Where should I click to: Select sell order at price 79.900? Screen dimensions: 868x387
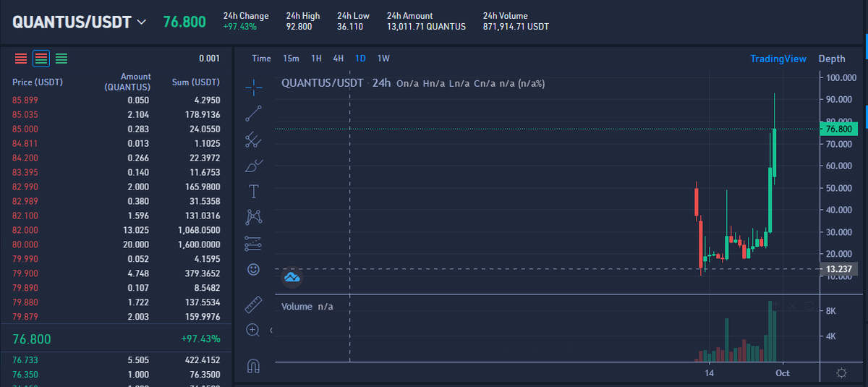116,273
